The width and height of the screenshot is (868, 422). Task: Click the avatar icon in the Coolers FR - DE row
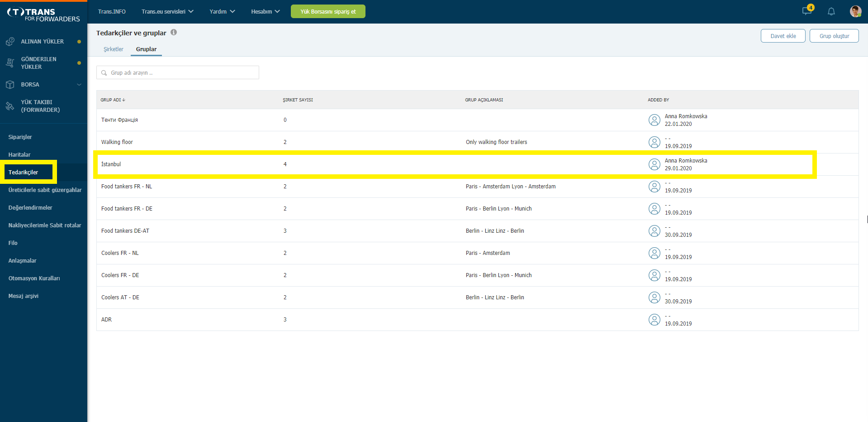[655, 275]
